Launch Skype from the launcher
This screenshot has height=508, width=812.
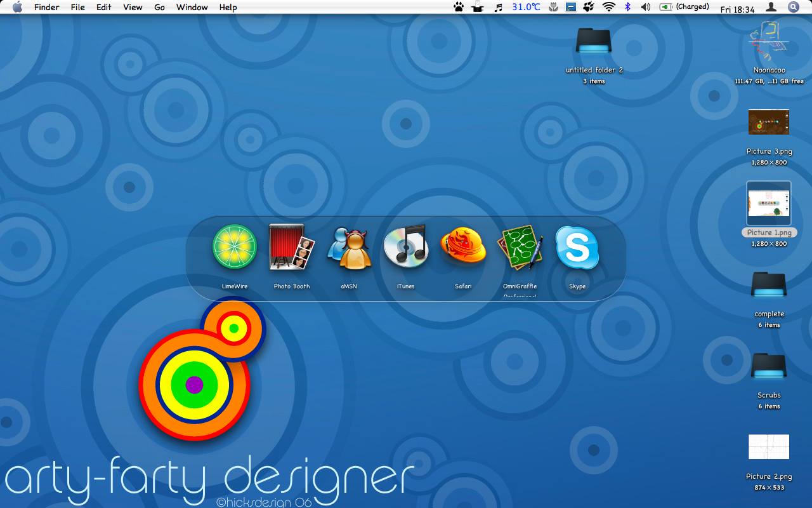577,247
